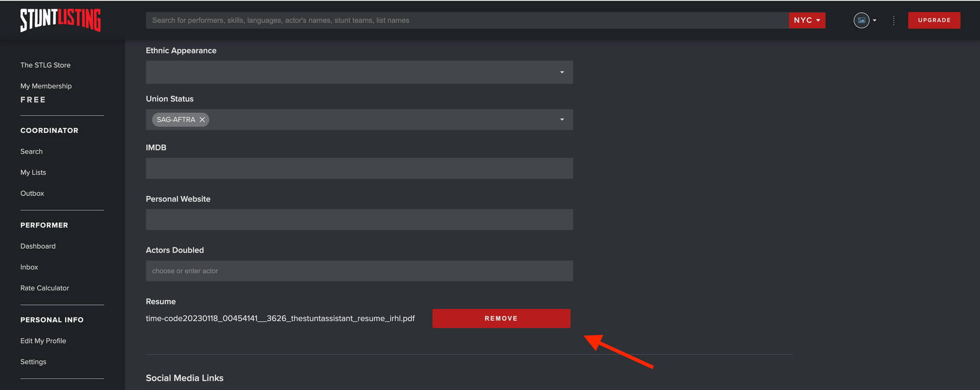Select Edit My Profile

pyautogui.click(x=43, y=341)
